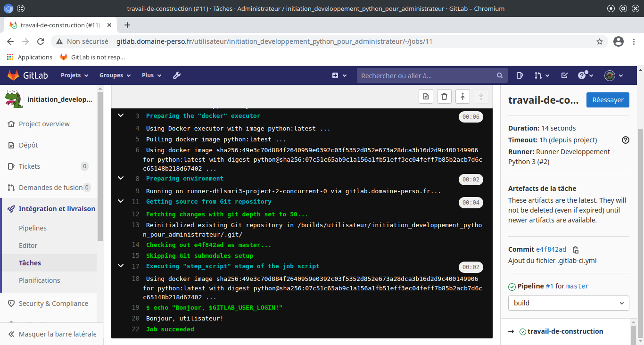Screen dimensions: 644x345
Task: Click the Réessayer button
Action: pyautogui.click(x=607, y=100)
